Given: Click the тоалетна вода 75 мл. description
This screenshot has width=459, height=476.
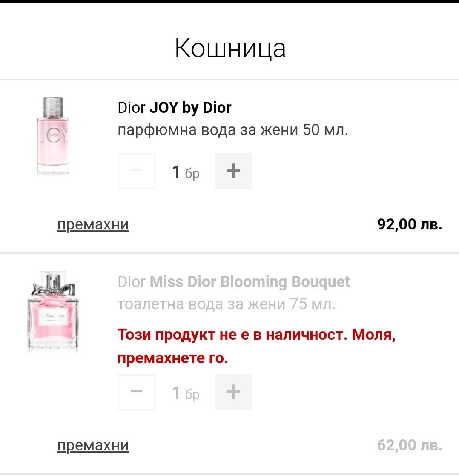Looking at the screenshot, I should [227, 304].
